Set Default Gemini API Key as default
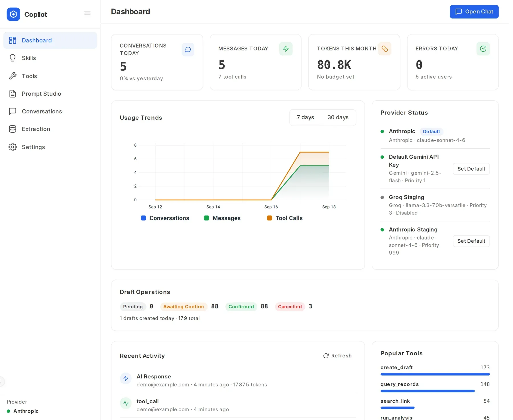 pyautogui.click(x=471, y=169)
